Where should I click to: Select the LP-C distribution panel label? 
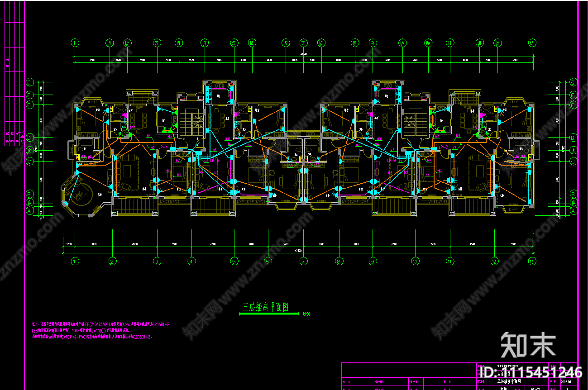[443, 147]
